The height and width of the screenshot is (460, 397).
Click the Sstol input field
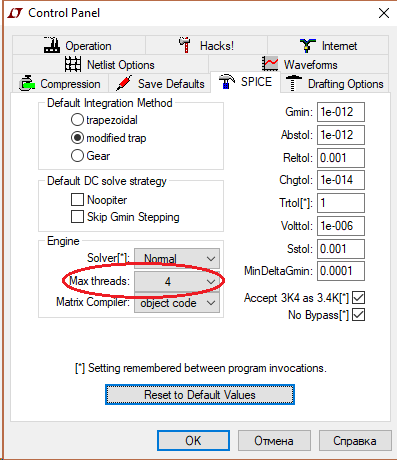coord(341,249)
